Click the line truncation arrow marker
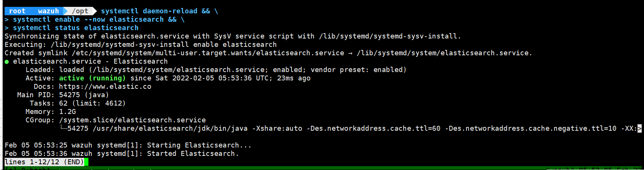The image size is (644, 170). coord(639,128)
